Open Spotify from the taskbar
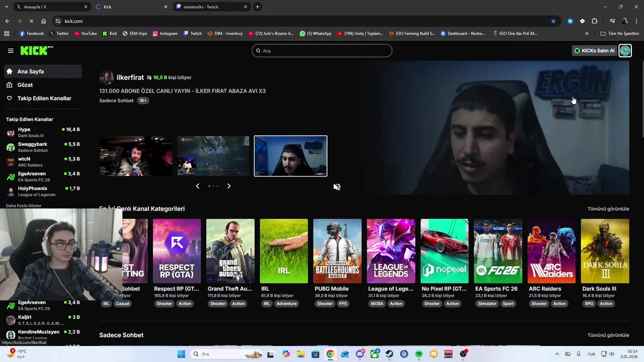The width and height of the screenshot is (644, 362). pyautogui.click(x=419, y=354)
